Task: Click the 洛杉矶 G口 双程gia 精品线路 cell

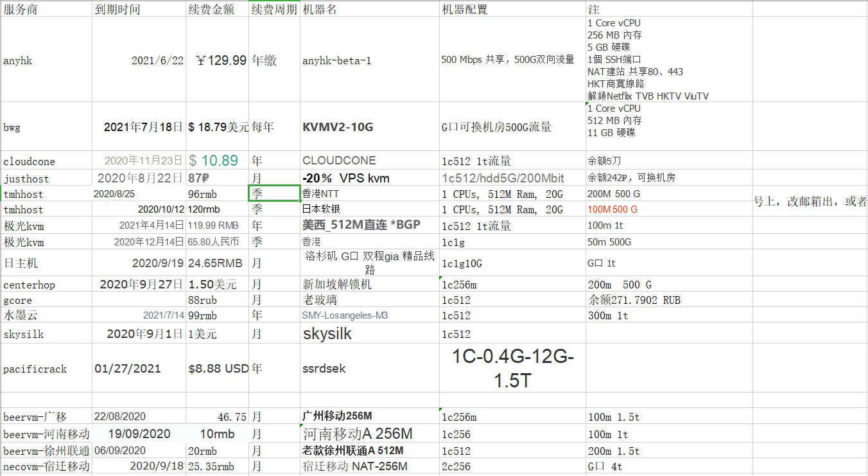Action: [x=370, y=263]
